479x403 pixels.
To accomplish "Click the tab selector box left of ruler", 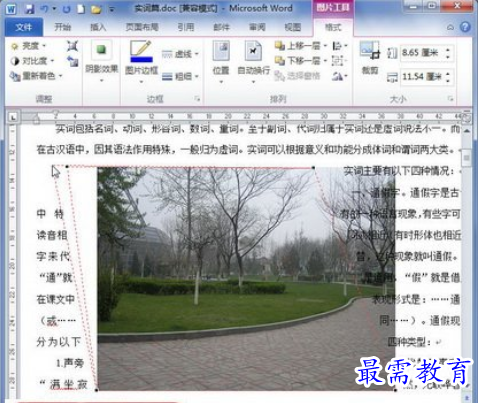I will [13, 117].
